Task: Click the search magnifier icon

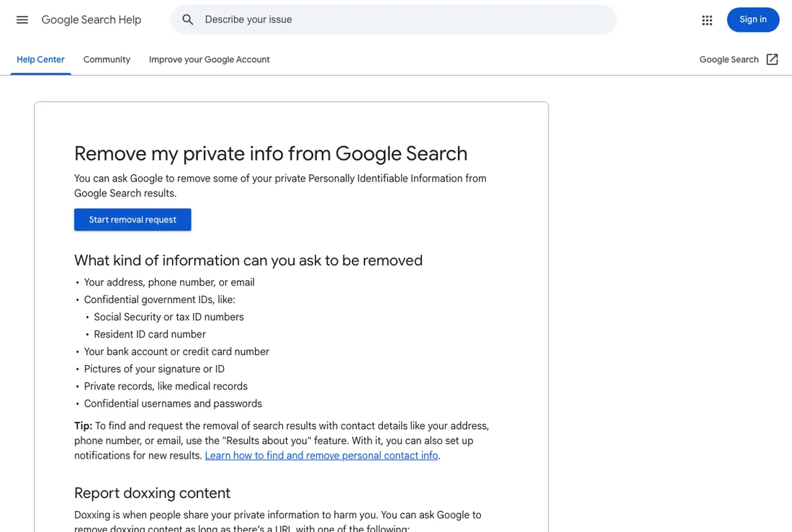Action: (188, 19)
